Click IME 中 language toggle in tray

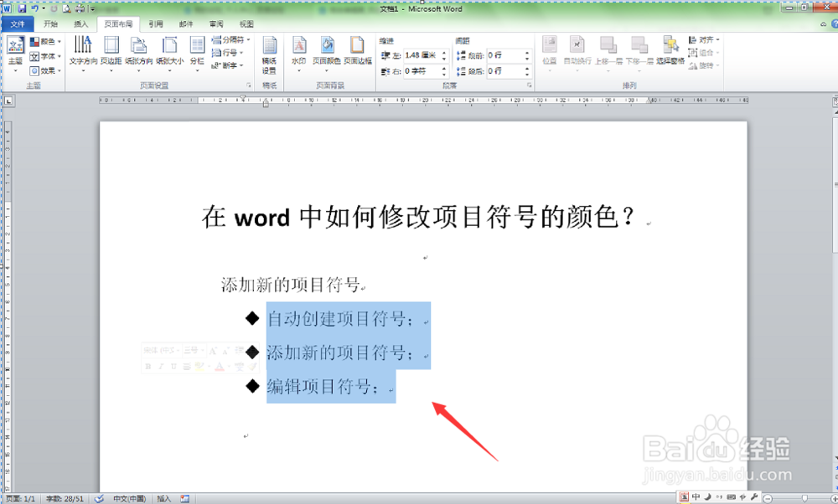(696, 496)
